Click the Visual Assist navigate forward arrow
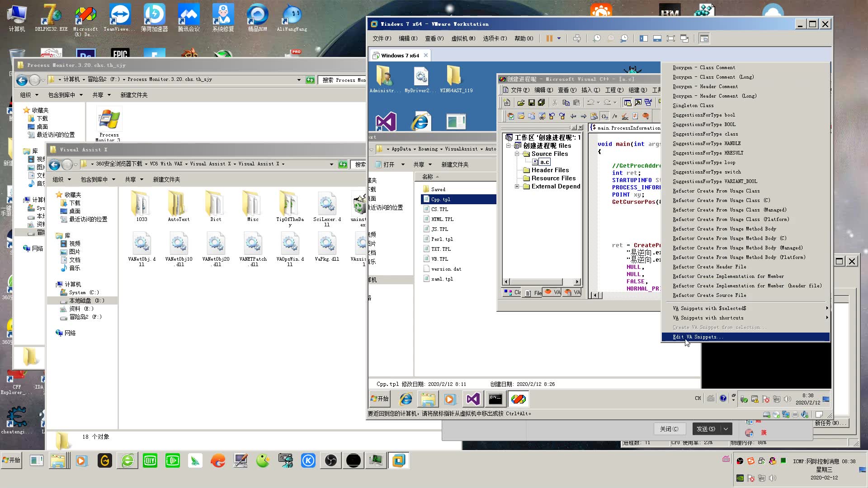868x488 pixels. [583, 116]
